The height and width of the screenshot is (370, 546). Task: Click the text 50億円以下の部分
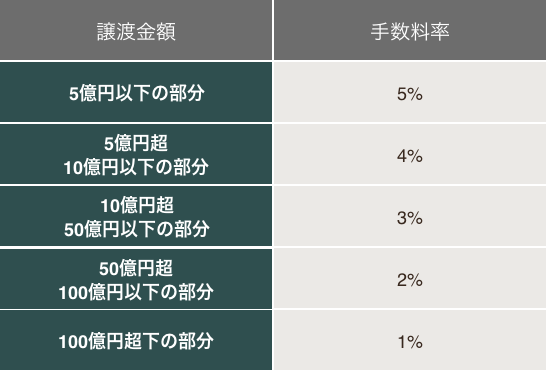tap(136, 229)
